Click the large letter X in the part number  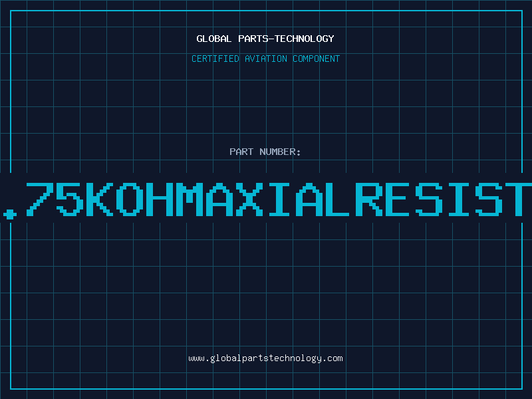coord(249,199)
